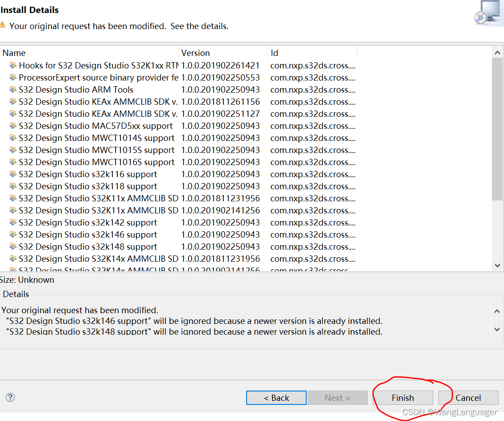Click the feature icon of S32 Design Studio ARM Tools row

click(x=13, y=89)
